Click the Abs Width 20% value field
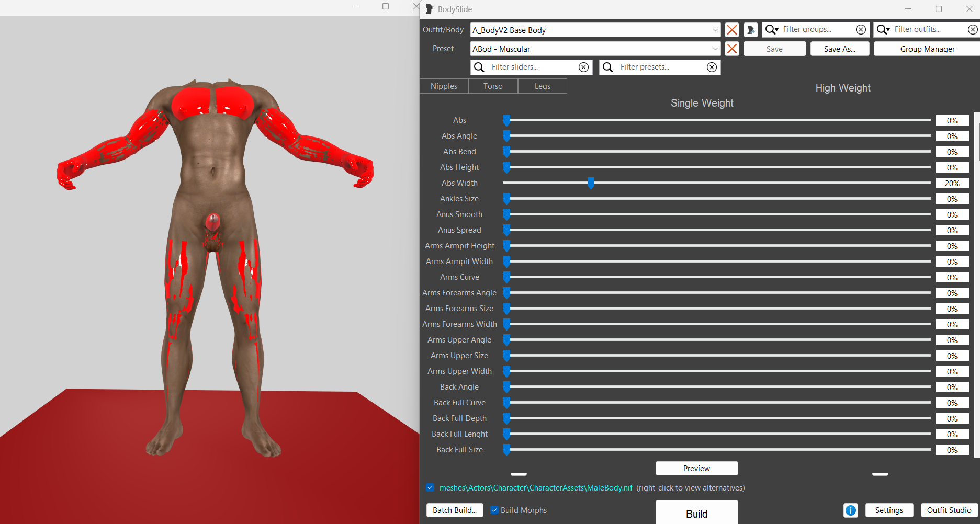980x524 pixels. (952, 183)
